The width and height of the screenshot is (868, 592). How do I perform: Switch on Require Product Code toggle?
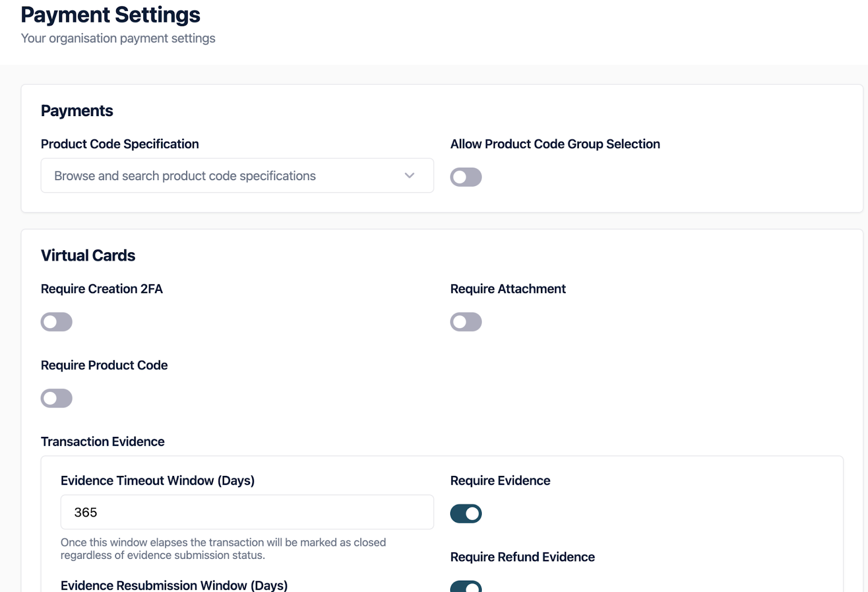tap(56, 398)
